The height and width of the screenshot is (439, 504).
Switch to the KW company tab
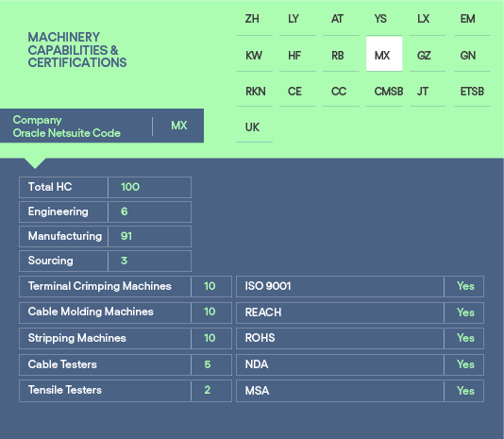click(255, 54)
